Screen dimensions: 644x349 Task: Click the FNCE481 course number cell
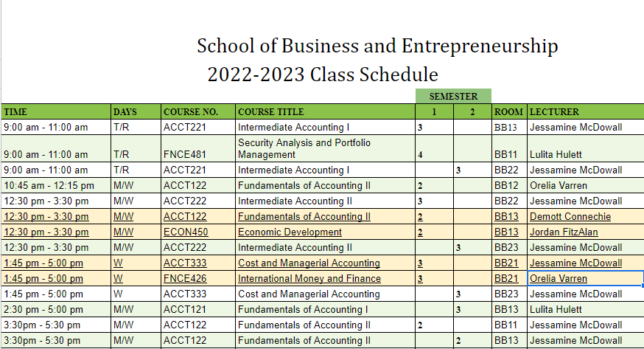click(198, 148)
